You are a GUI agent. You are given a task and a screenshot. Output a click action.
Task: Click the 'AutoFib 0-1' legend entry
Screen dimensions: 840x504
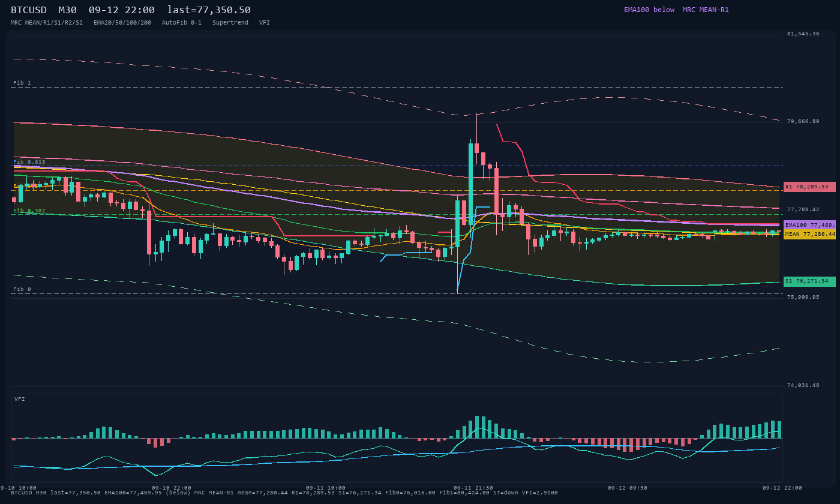182,23
